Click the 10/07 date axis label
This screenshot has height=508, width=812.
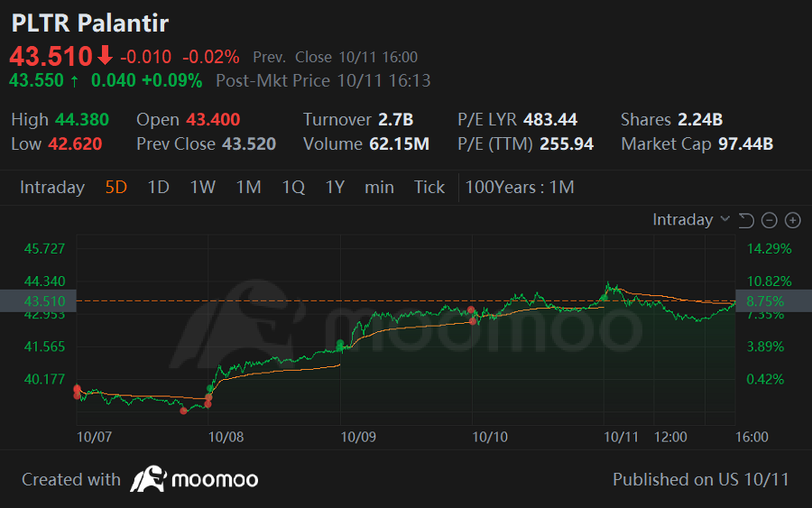click(94, 437)
